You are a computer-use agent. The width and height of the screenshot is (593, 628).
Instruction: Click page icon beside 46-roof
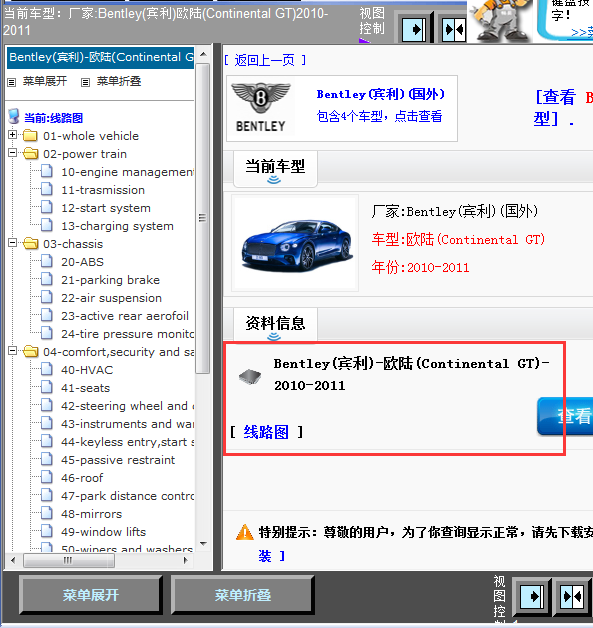tap(47, 477)
